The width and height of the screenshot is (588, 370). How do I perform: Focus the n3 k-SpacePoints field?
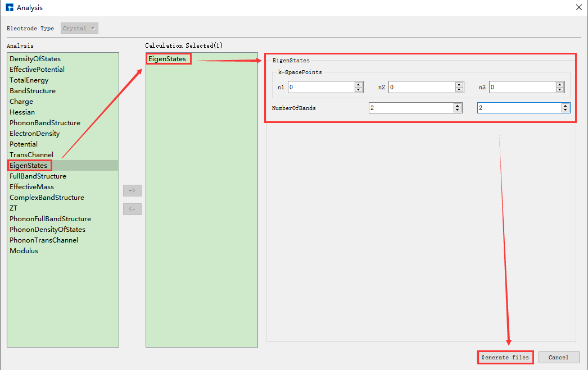pos(522,87)
